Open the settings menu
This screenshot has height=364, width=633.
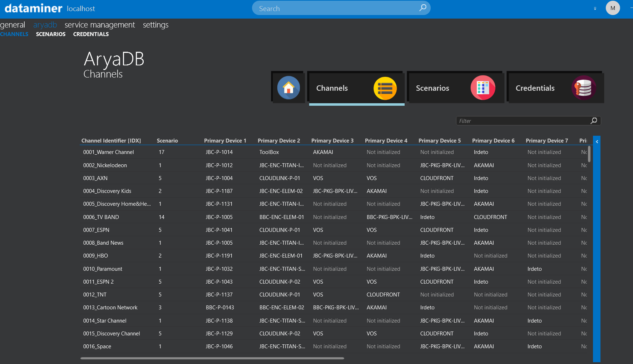pos(155,25)
